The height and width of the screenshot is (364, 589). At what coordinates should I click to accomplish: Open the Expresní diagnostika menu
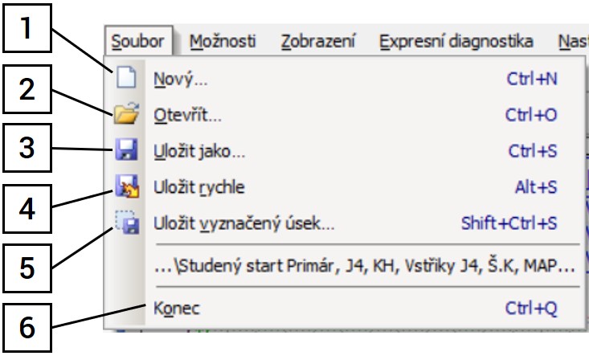pyautogui.click(x=456, y=40)
